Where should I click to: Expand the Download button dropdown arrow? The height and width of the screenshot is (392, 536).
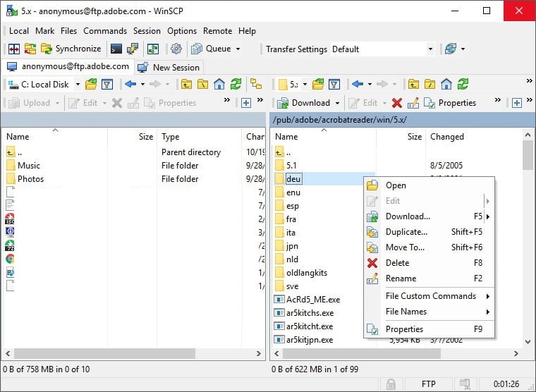[337, 103]
